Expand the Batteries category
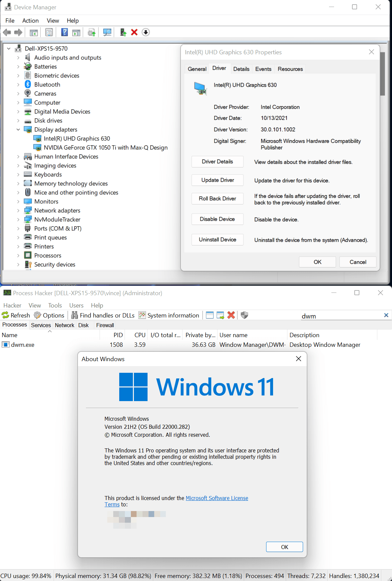Viewport: 392px width, 581px height. coord(18,66)
